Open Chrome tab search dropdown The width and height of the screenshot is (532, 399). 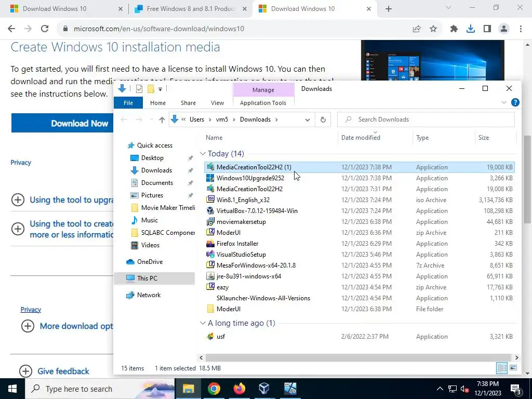coord(448,7)
